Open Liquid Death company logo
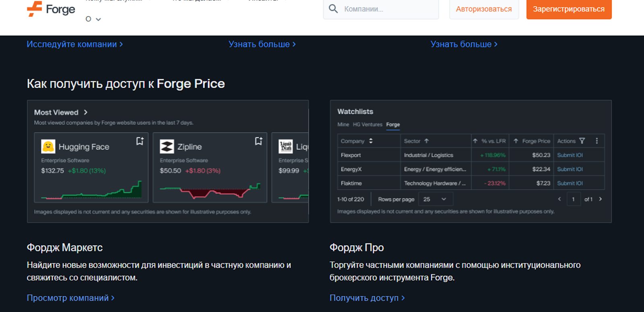The width and height of the screenshot is (644, 312). 286,147
